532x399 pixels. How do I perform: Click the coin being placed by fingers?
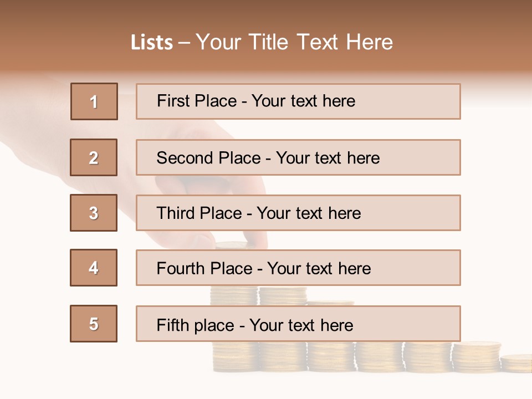tap(231, 245)
